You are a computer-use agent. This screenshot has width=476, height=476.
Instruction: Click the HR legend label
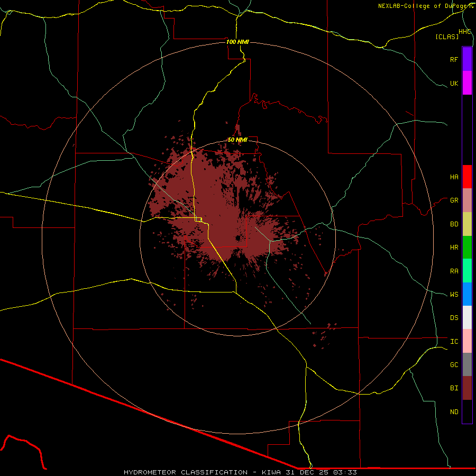coord(454,248)
